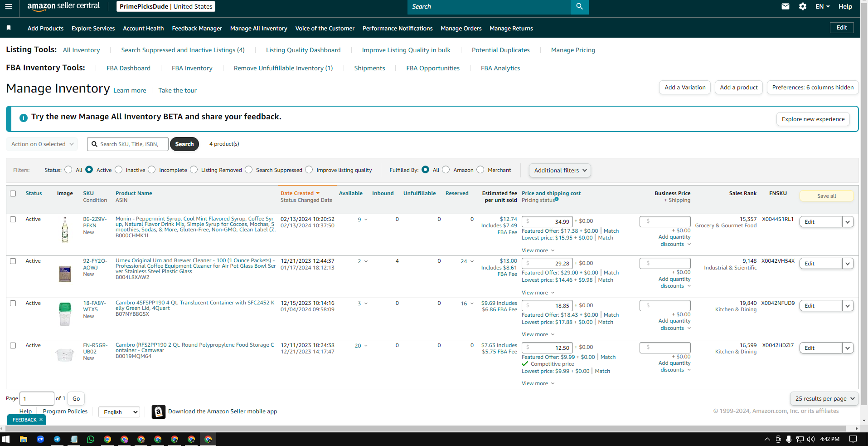Viewport: 868px width, 446px height.
Task: Open Preferences: 6 columns hidden
Action: [813, 88]
